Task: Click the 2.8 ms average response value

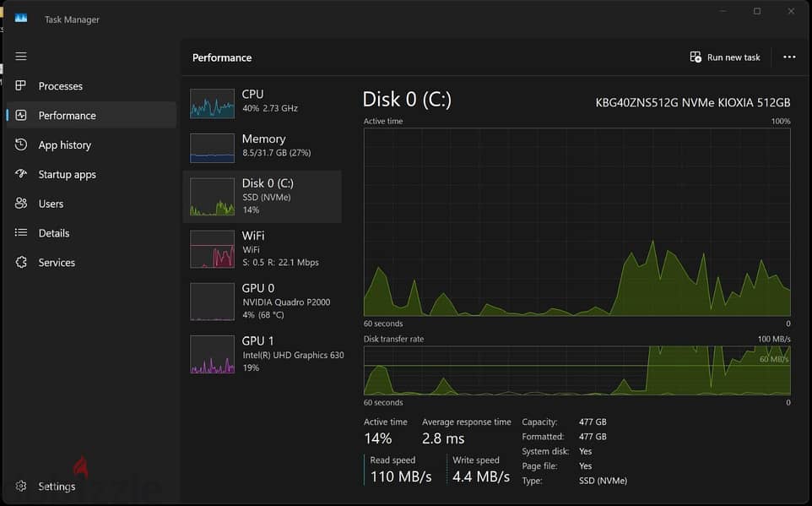Action: click(x=443, y=438)
